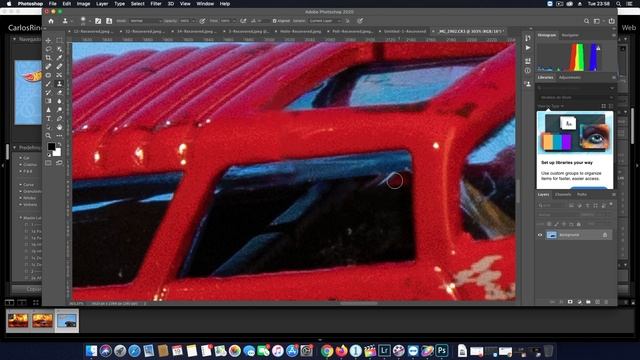Create a new layer icon
Viewport: 640px width, 360px height.
pos(598,302)
